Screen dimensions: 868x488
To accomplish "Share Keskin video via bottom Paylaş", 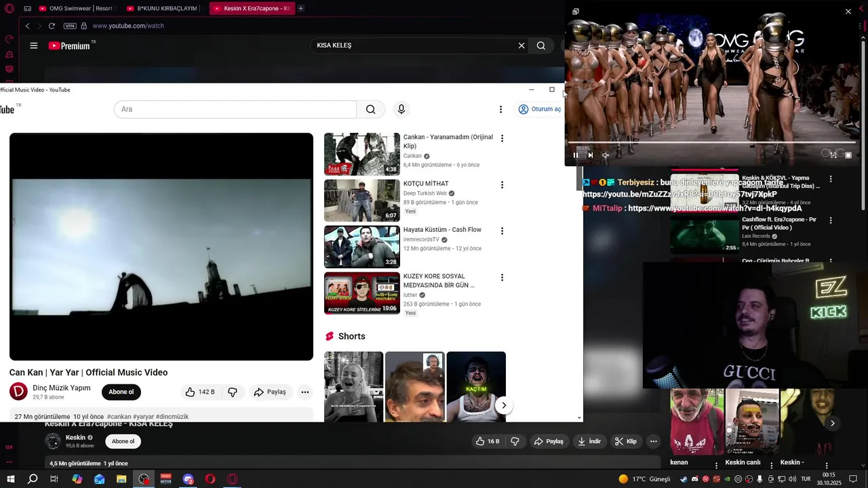I will coord(549,441).
